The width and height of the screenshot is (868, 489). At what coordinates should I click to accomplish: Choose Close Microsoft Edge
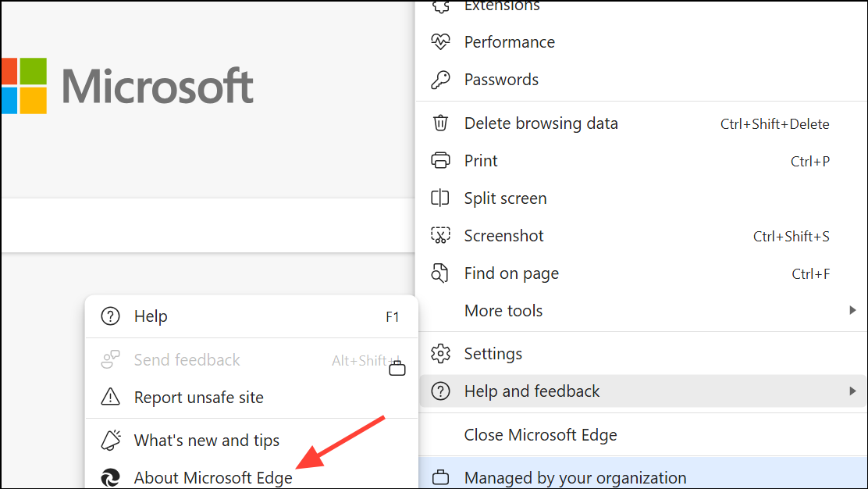540,435
